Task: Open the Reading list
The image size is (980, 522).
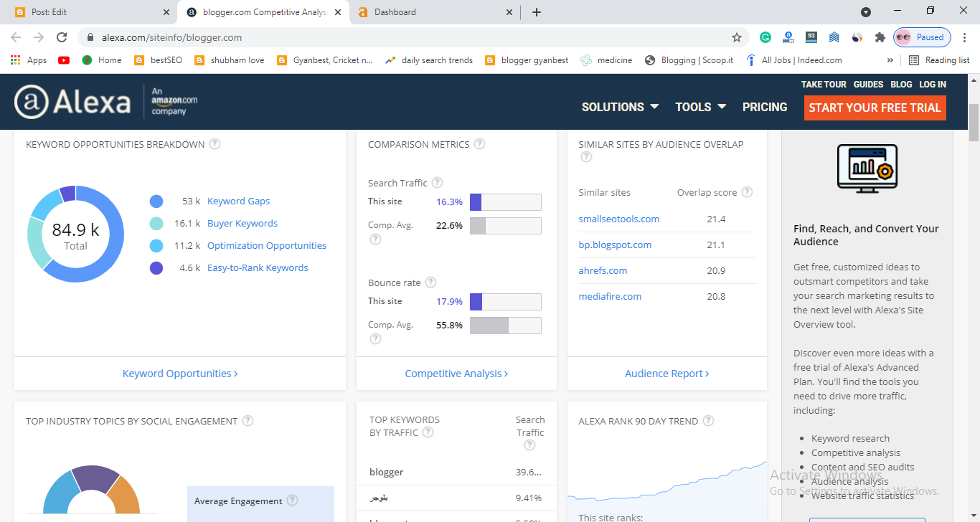Action: point(939,60)
